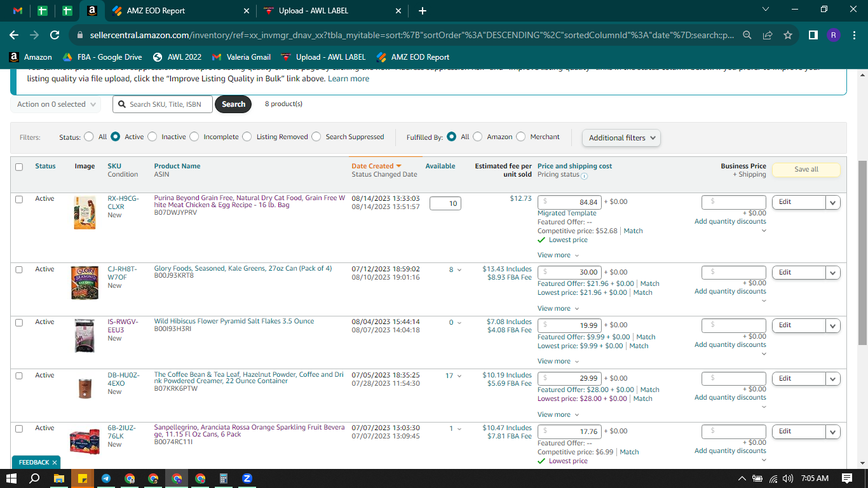This screenshot has height=488, width=868.
Task: Select the Status All radio button
Action: tap(88, 137)
